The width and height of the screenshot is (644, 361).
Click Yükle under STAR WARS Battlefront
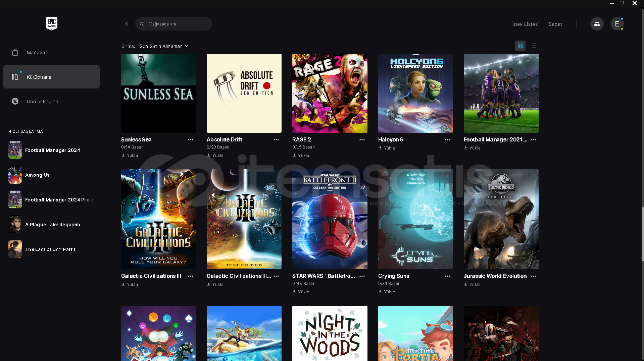pyautogui.click(x=301, y=292)
